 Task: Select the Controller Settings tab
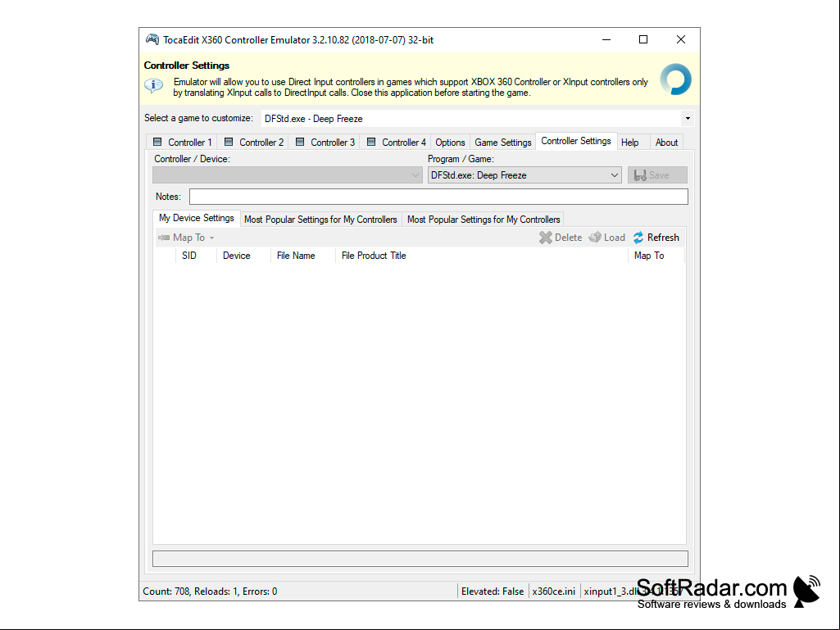pos(576,141)
